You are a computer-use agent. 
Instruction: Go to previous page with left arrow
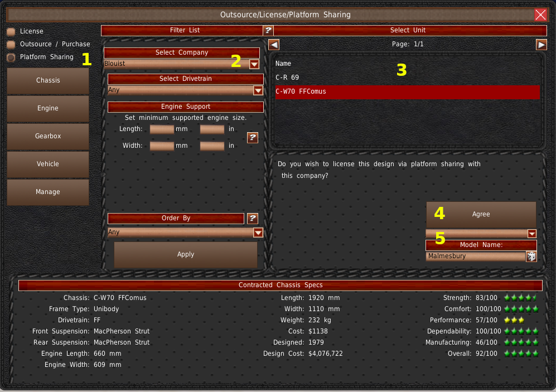274,45
